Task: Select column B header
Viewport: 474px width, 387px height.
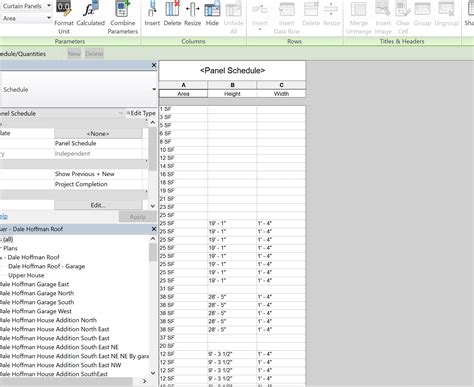Action: click(232, 85)
